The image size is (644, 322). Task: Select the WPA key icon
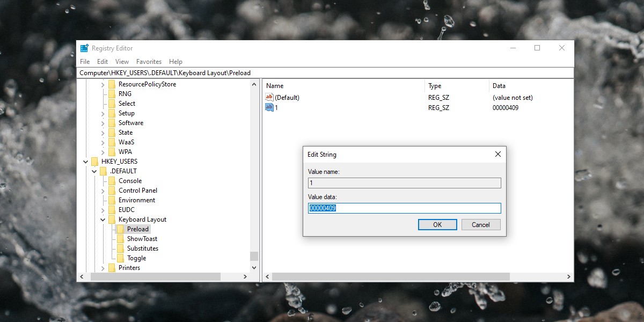tap(111, 151)
